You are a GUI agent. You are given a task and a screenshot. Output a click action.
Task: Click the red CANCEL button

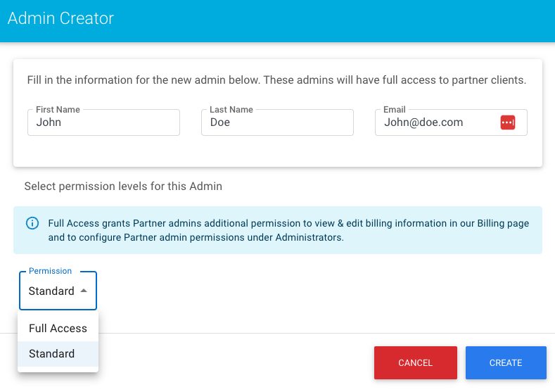pos(416,362)
